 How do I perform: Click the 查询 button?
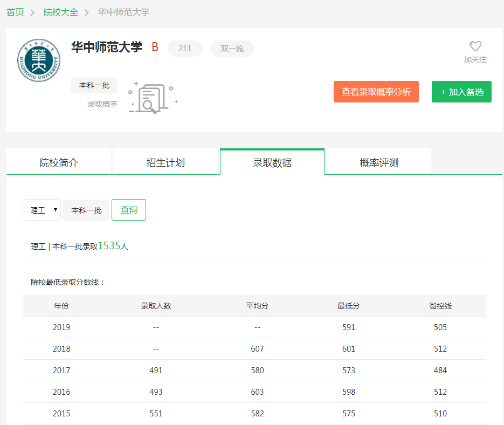pyautogui.click(x=129, y=210)
